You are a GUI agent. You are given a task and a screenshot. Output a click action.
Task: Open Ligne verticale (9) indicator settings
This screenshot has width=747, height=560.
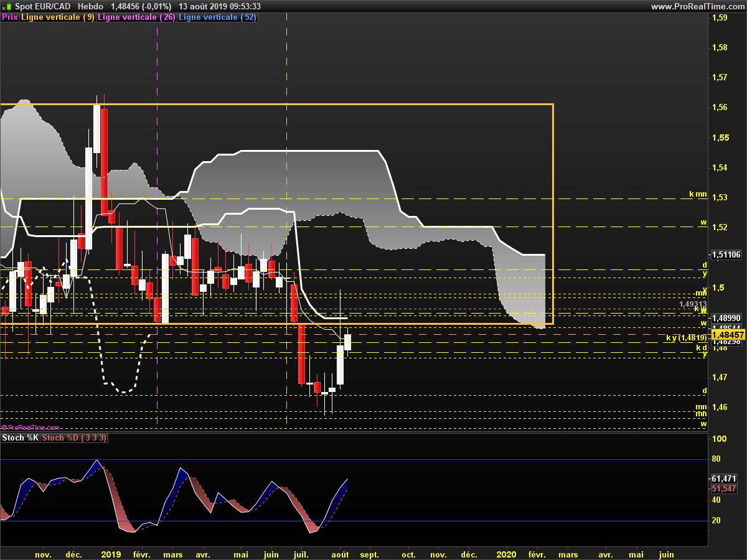(58, 17)
